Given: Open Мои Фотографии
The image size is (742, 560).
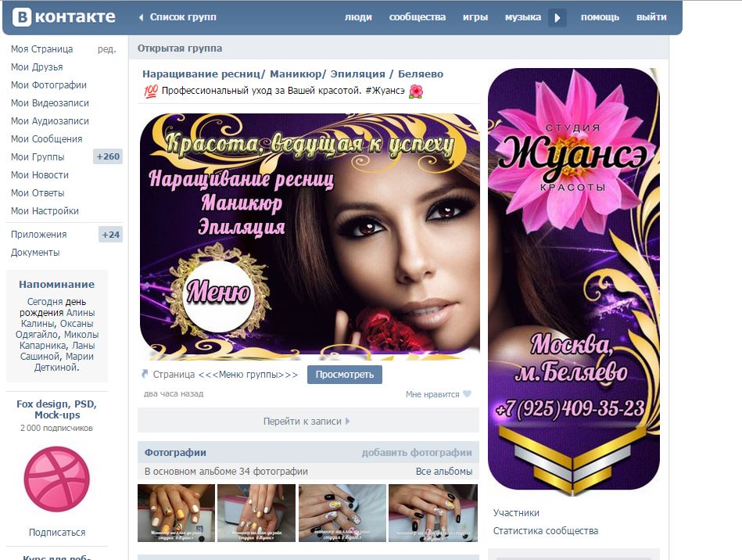Looking at the screenshot, I should click(48, 84).
